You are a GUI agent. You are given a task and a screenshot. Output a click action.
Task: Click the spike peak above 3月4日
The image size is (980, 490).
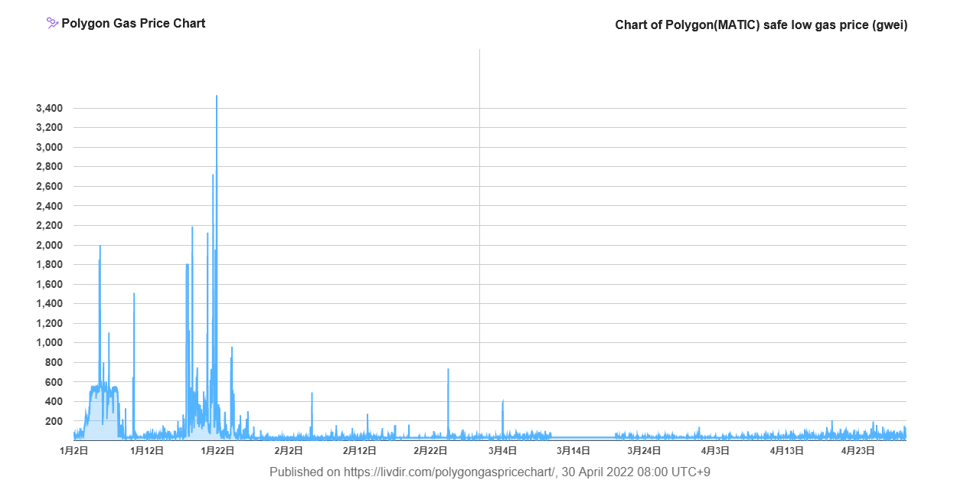502,401
